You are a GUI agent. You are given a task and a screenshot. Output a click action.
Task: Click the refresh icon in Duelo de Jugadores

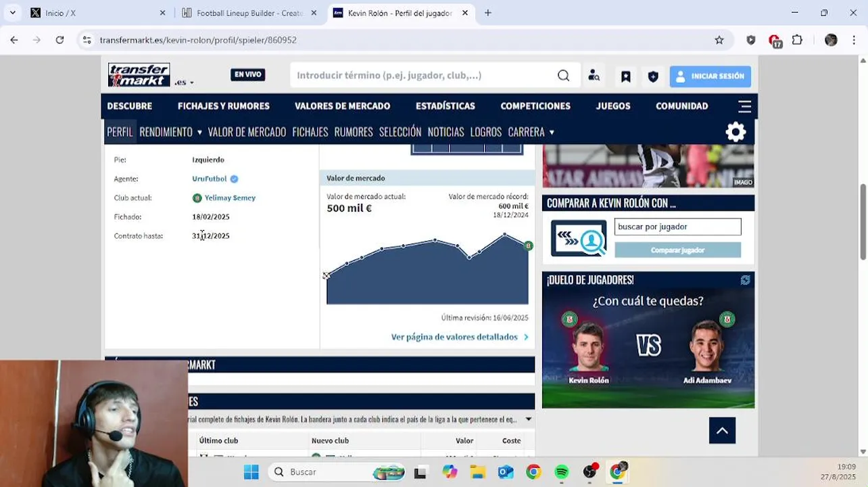click(745, 280)
